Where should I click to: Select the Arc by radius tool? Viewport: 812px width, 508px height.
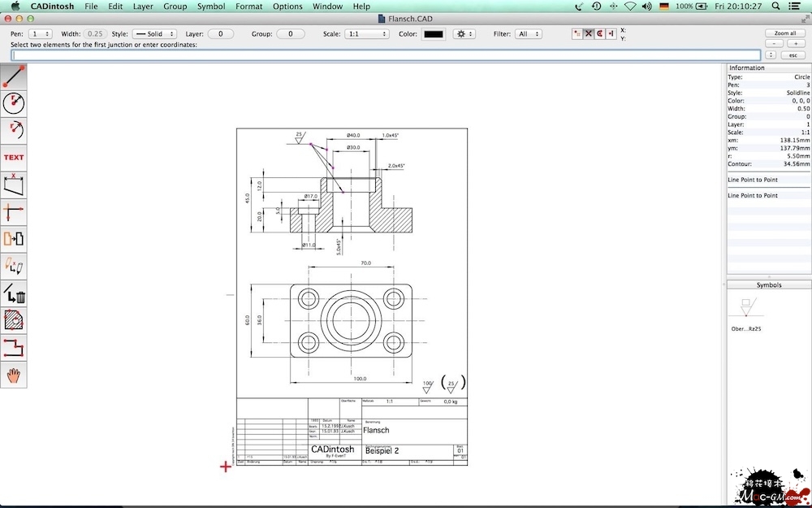tap(14, 130)
